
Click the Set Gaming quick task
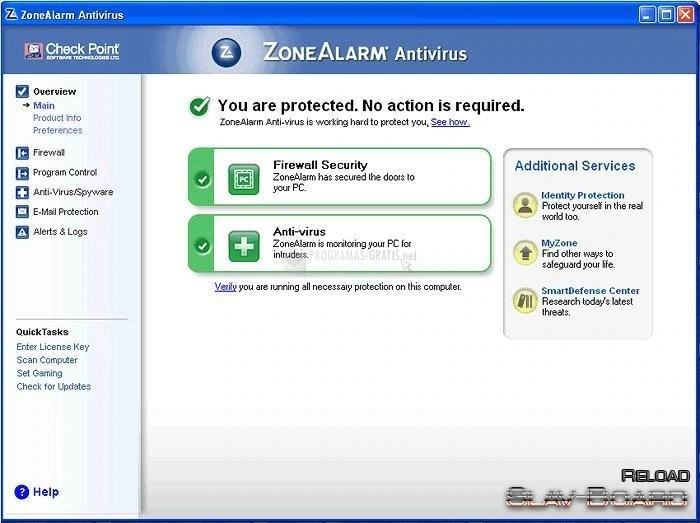tap(39, 373)
